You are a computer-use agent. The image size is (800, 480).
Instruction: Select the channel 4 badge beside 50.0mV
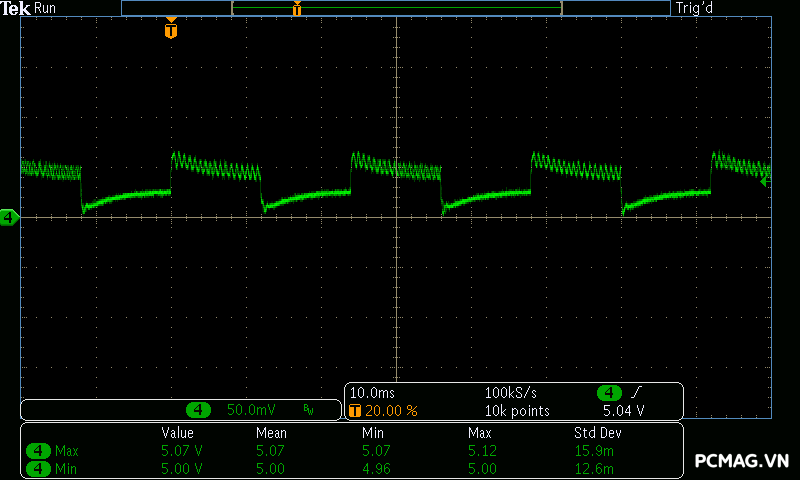tap(200, 410)
